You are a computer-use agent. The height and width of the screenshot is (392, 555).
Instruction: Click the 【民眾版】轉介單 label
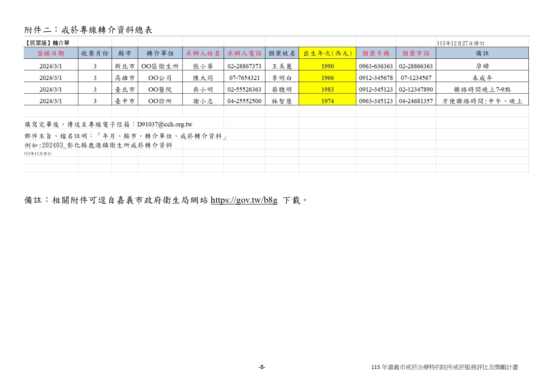pyautogui.click(x=47, y=43)
